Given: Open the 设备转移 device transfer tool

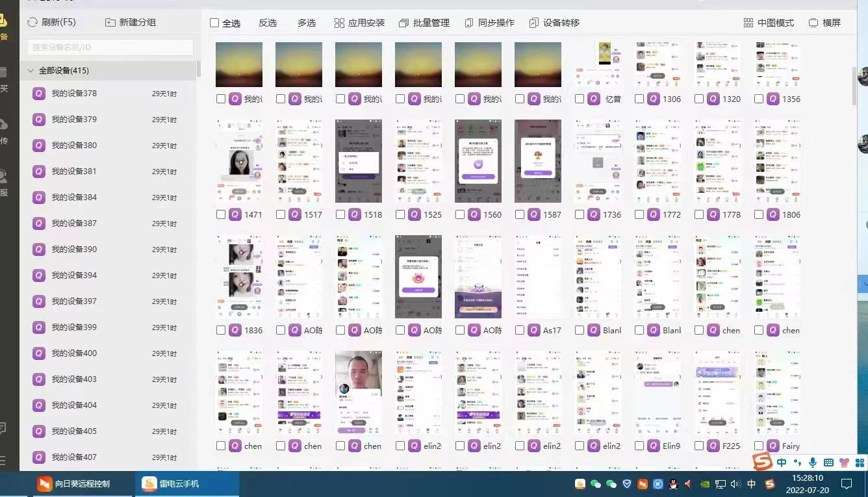Looking at the screenshot, I should pyautogui.click(x=559, y=22).
